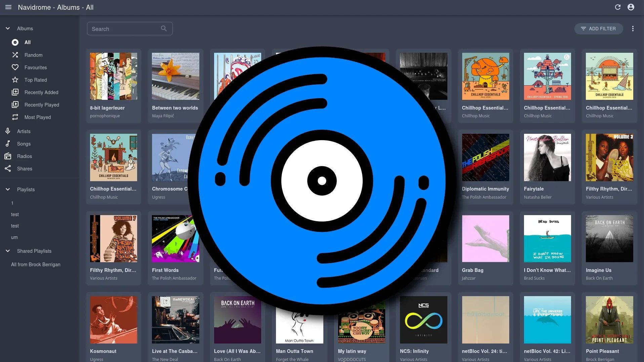
Task: Select the All albums radio option
Action: click(15, 42)
